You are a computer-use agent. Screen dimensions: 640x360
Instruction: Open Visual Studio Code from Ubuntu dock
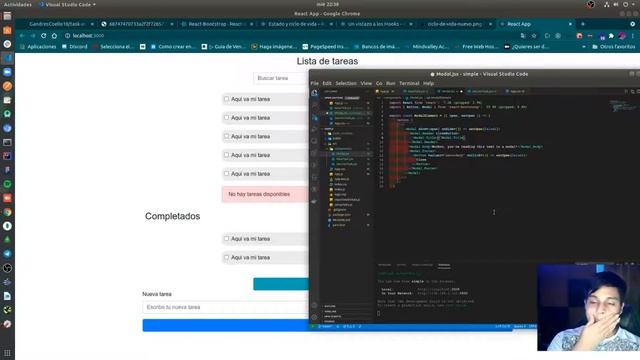coord(7,58)
